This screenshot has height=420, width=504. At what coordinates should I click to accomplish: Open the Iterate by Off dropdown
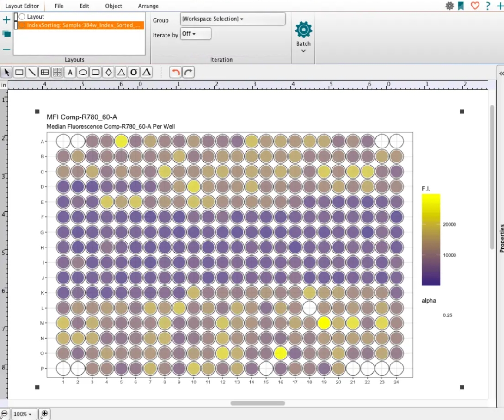point(195,34)
